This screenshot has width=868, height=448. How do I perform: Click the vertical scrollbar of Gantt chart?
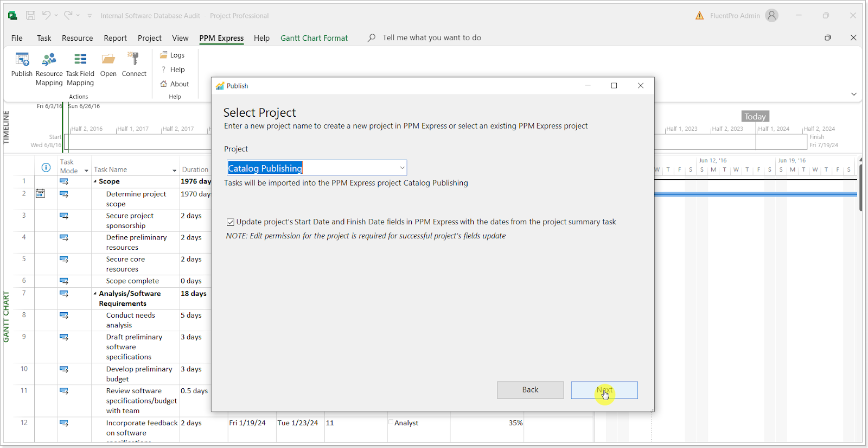click(x=860, y=188)
